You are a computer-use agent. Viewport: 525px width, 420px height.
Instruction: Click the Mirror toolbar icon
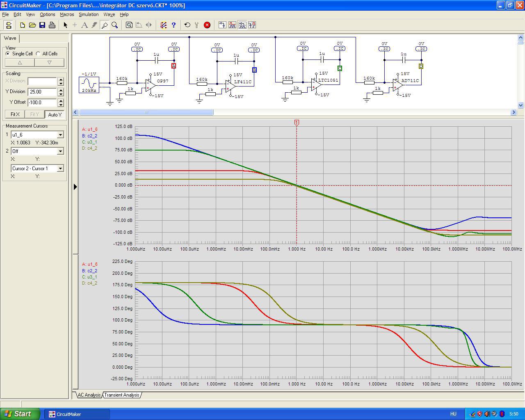(149, 25)
